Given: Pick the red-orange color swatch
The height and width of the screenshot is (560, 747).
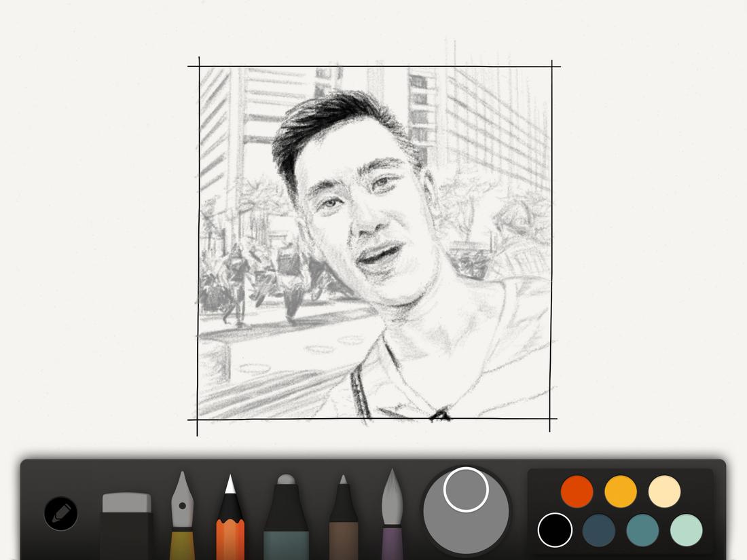Looking at the screenshot, I should (x=576, y=490).
